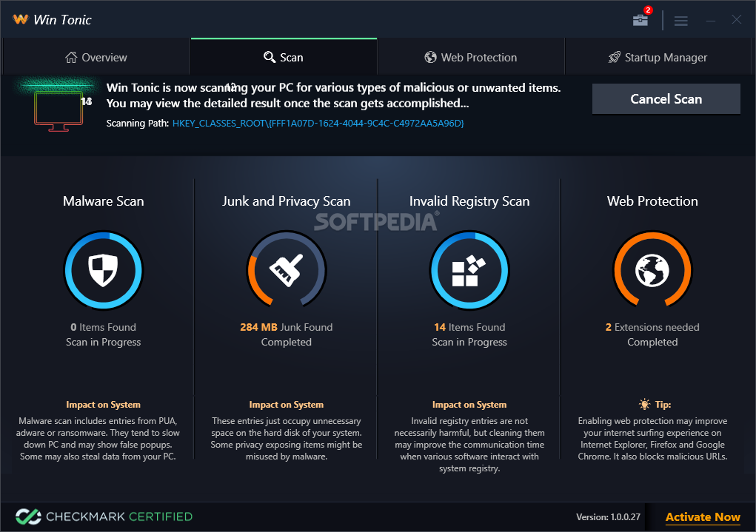Click the Web Protection column heading
This screenshot has height=532, width=756.
pos(652,201)
